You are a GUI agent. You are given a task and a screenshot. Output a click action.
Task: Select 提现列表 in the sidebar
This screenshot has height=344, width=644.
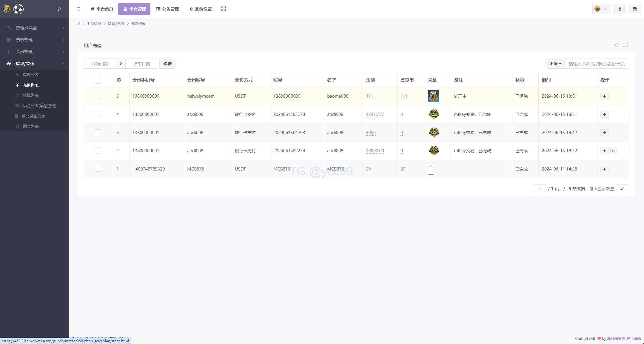[x=30, y=75]
